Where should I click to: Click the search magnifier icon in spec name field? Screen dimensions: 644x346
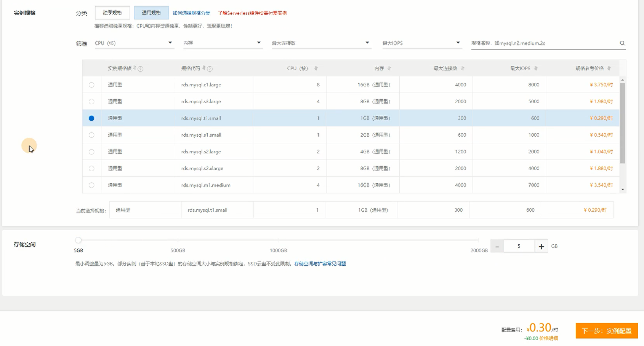pos(622,43)
